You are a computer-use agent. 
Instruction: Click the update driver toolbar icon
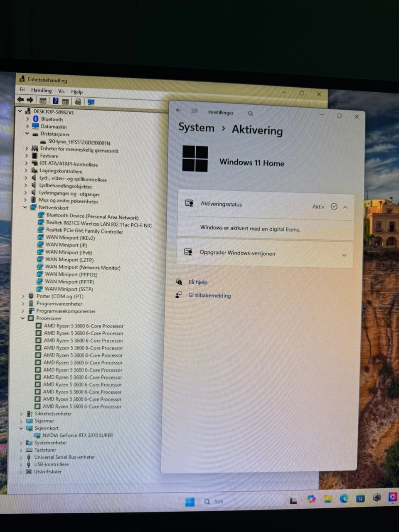coord(78,102)
